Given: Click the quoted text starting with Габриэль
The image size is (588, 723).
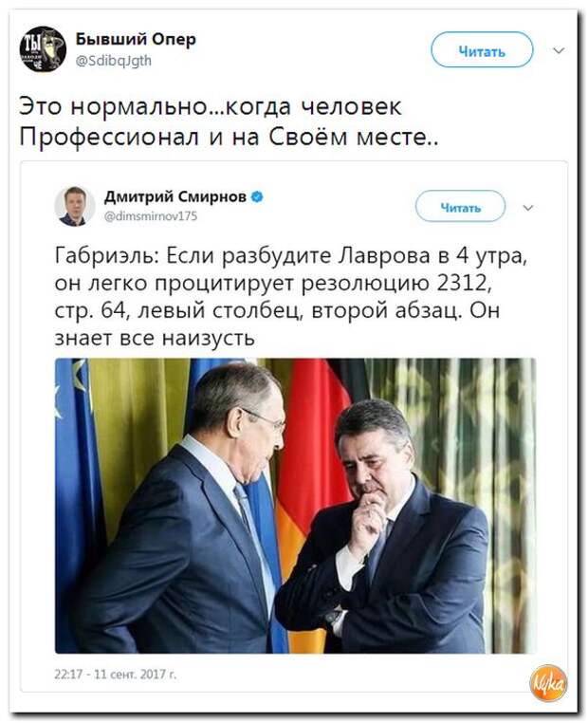Looking at the screenshot, I should click(290, 296).
